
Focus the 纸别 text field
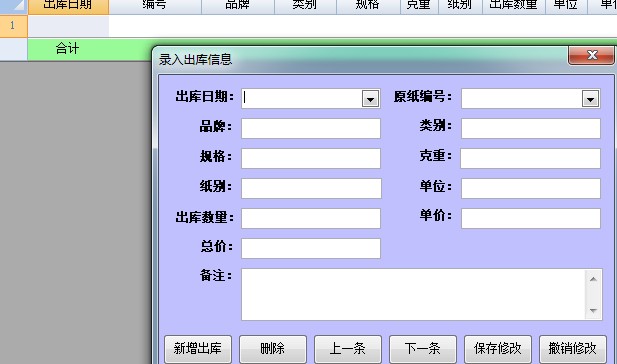(311, 188)
